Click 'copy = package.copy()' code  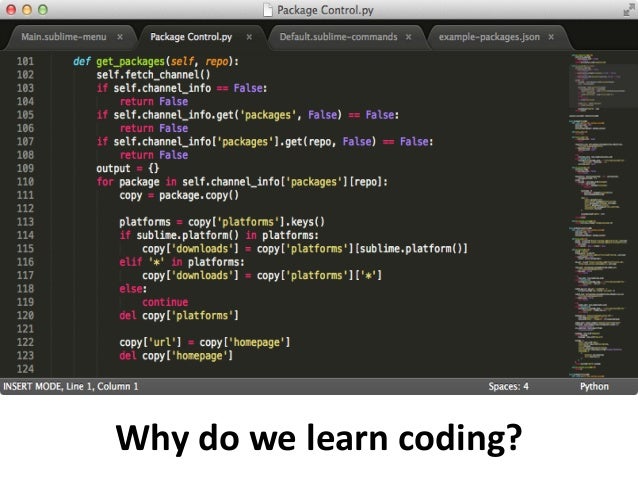[x=179, y=195]
